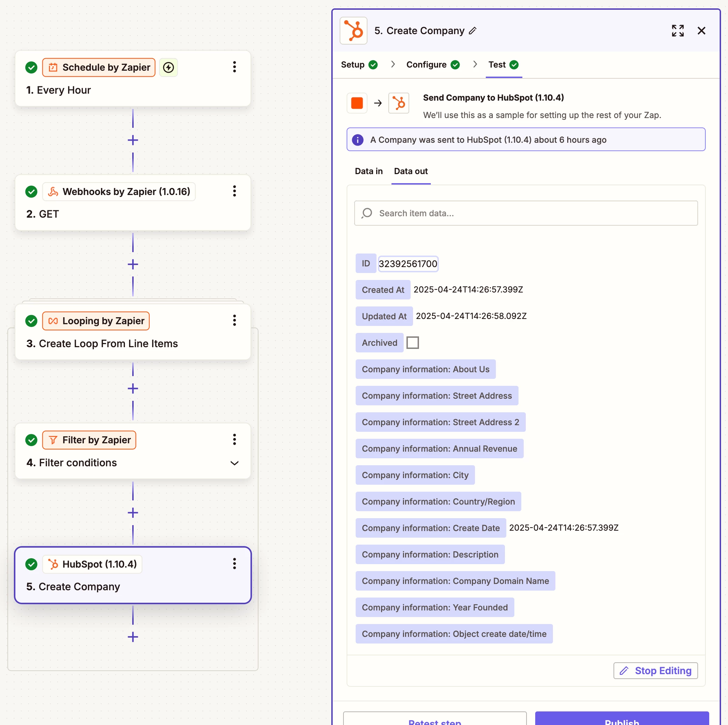Toggle the Archived checkbox
728x725 pixels.
[413, 342]
